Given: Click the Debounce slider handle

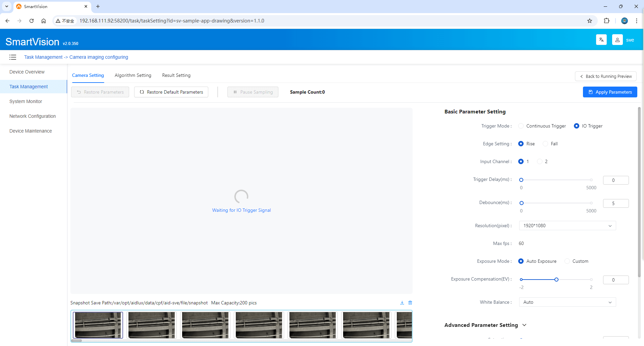Looking at the screenshot, I should pos(521,203).
